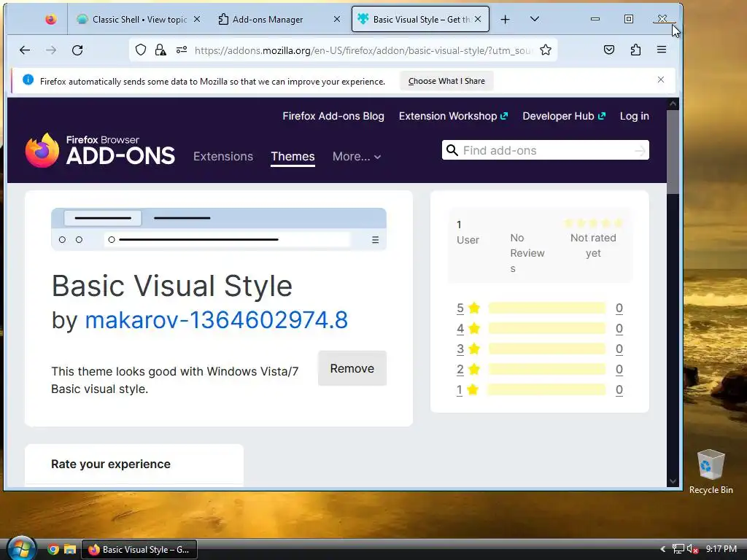This screenshot has height=560, width=747.
Task: Go back with the back arrow
Action: click(25, 50)
